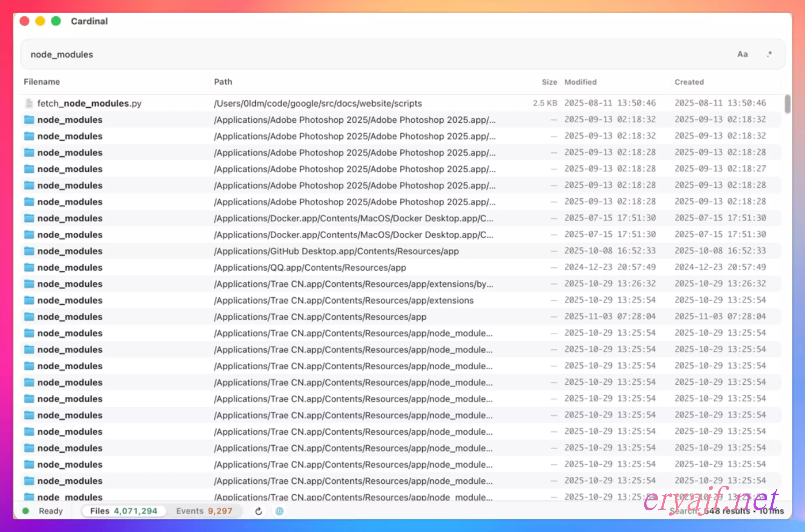Click the green Ready status indicator dot

coord(26,511)
